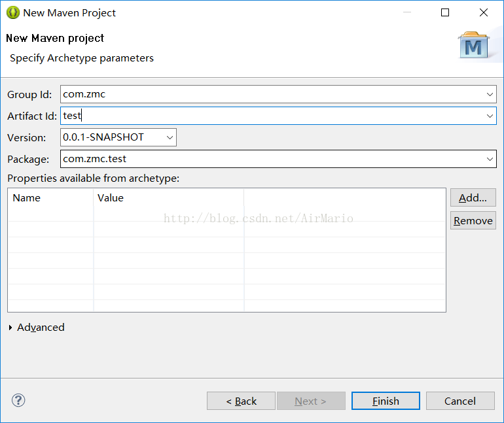Open the Artifact Id dropdown arrow
The image size is (504, 423).
490,116
